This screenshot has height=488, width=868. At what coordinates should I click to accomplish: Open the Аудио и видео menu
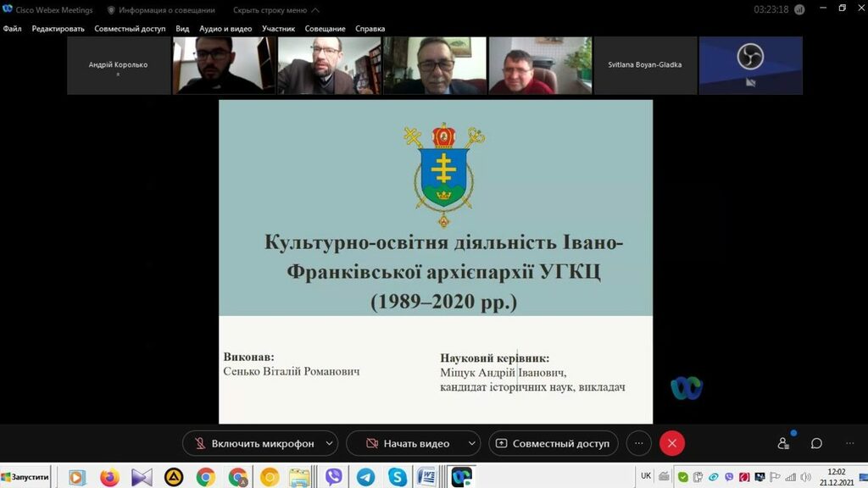click(225, 29)
